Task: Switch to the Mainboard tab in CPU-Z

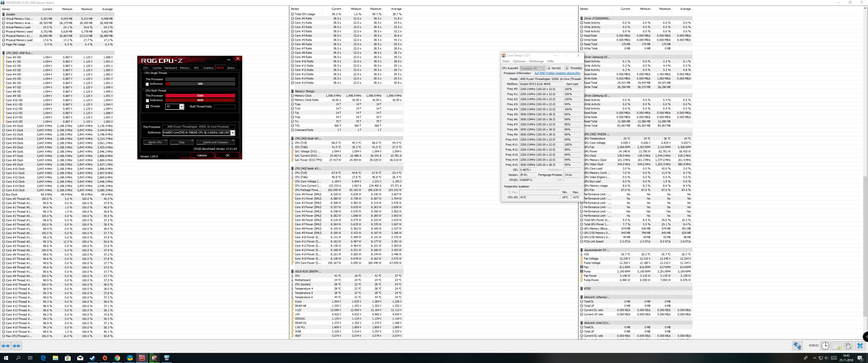Action: click(x=171, y=68)
